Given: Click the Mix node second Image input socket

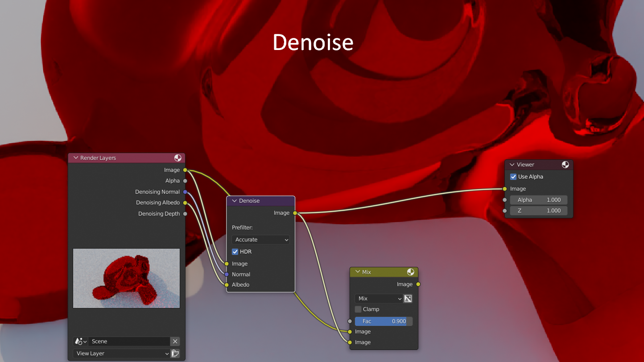Looking at the screenshot, I should [x=350, y=342].
